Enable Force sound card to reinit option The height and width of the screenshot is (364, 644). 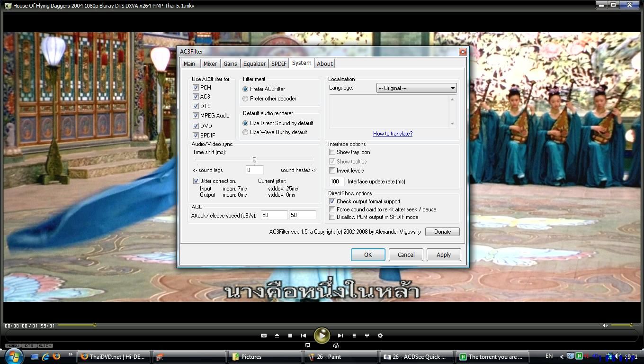332,209
